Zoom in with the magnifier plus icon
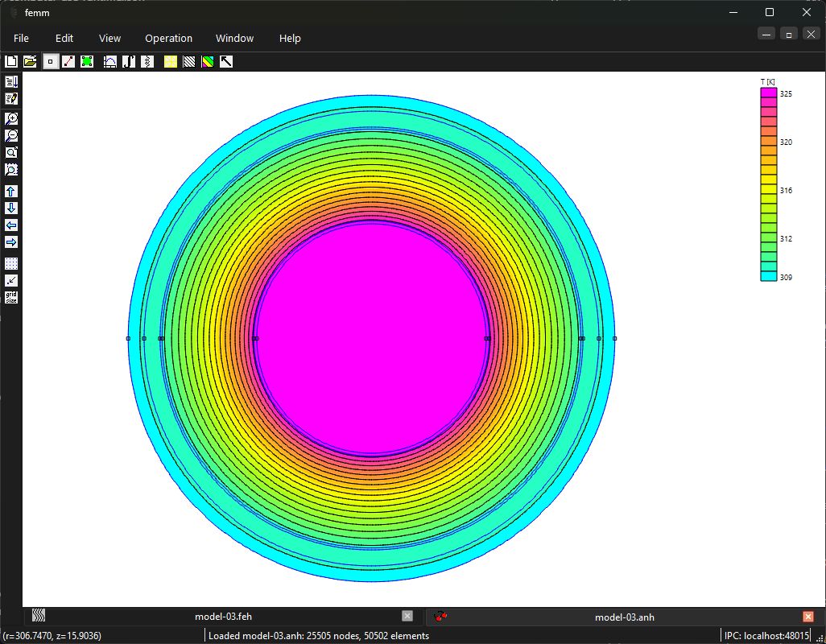826x644 pixels. 11,118
